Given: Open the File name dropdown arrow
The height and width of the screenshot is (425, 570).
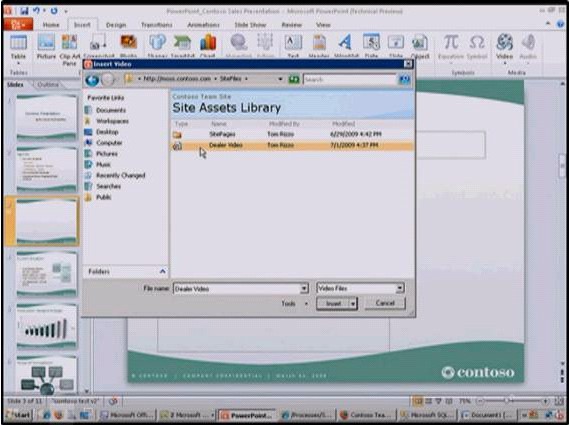Looking at the screenshot, I should (x=304, y=289).
